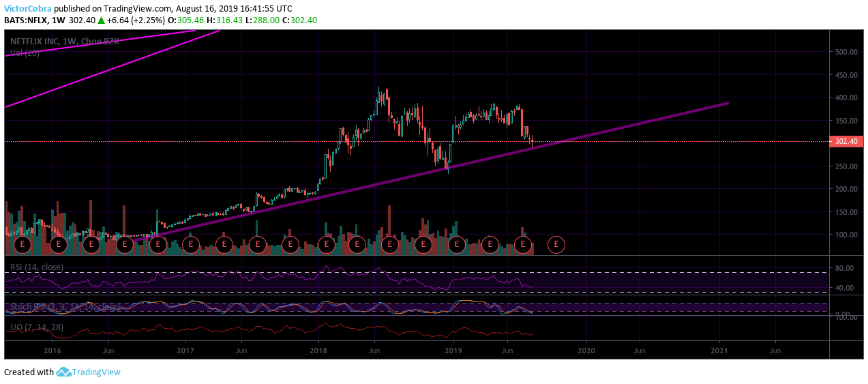Click the TradingView cloud logo icon

click(x=63, y=372)
